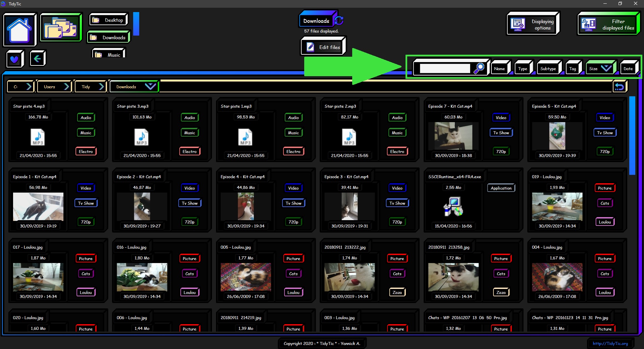Click Zaza tag on 20180911 213222.jpg
The image size is (644, 349).
tap(397, 292)
